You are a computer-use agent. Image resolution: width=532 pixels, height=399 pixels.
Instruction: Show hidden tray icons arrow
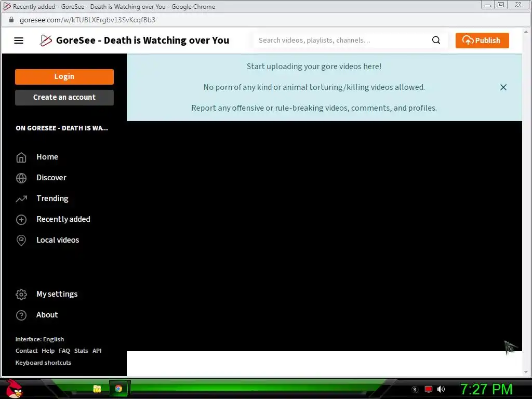[x=415, y=390]
